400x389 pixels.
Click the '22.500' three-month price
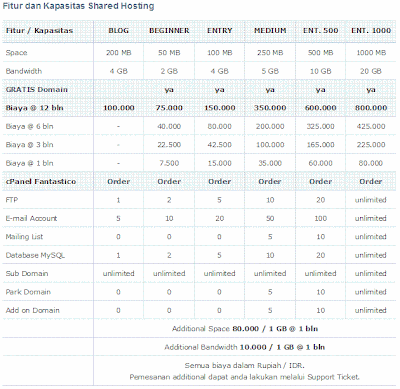tap(169, 145)
